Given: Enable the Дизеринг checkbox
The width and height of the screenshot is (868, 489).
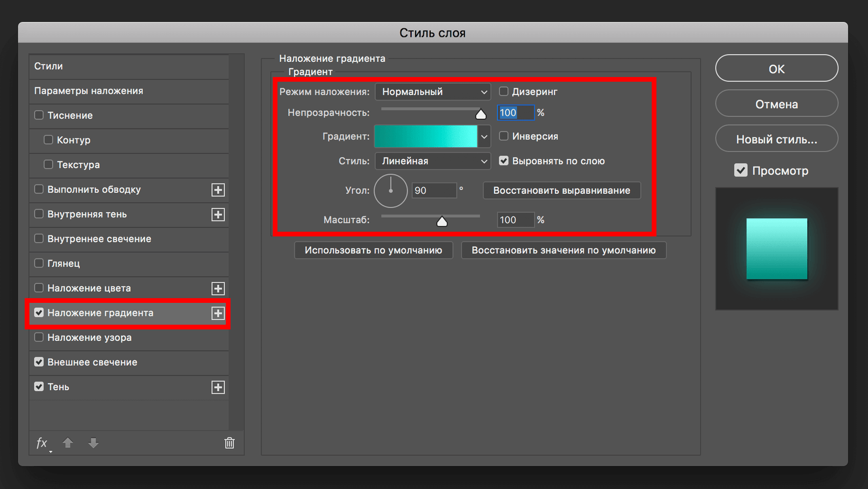Looking at the screenshot, I should point(504,92).
